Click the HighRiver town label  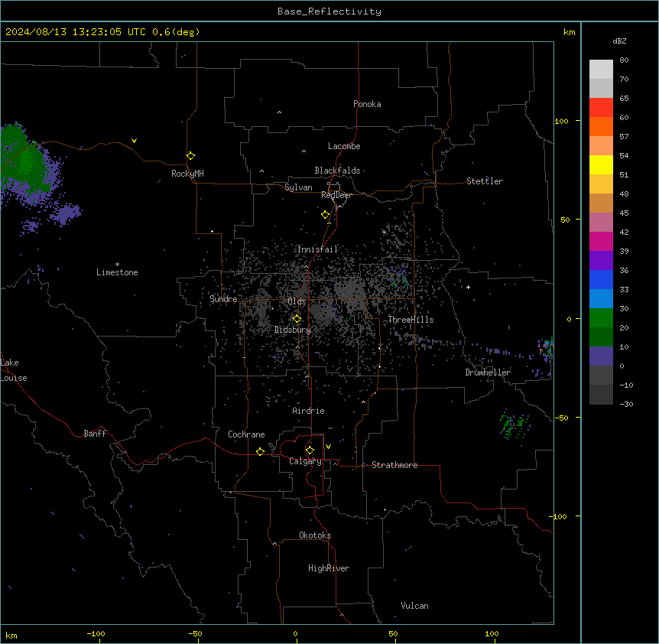click(329, 568)
